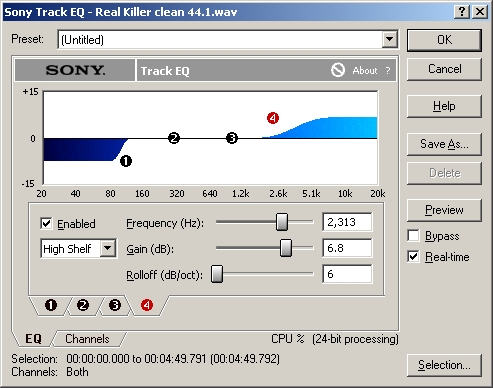The width and height of the screenshot is (493, 388).
Task: Open Help from the right-hand buttons
Action: click(x=444, y=106)
